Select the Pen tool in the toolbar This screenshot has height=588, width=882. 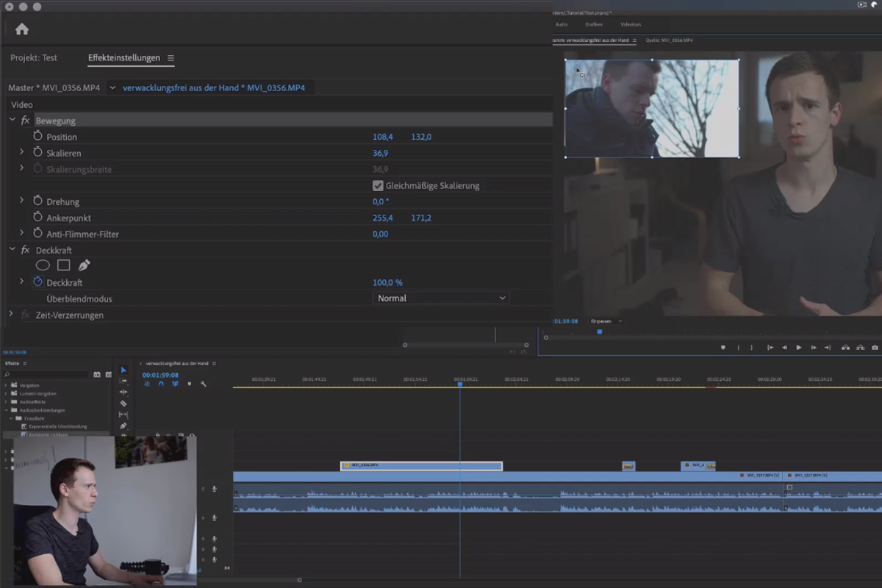[x=123, y=426]
